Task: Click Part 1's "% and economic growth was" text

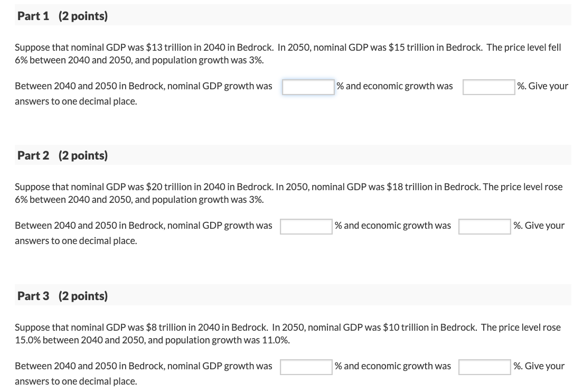Action: tap(394, 86)
